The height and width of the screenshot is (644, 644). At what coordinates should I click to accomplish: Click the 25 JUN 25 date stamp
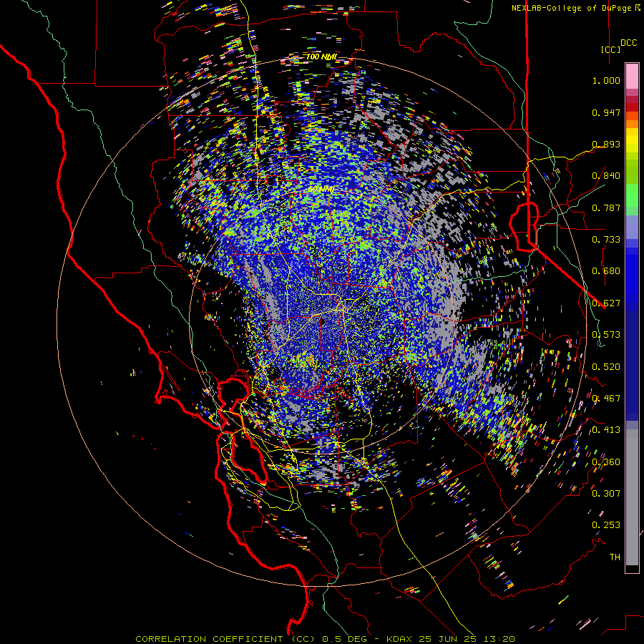click(448, 639)
